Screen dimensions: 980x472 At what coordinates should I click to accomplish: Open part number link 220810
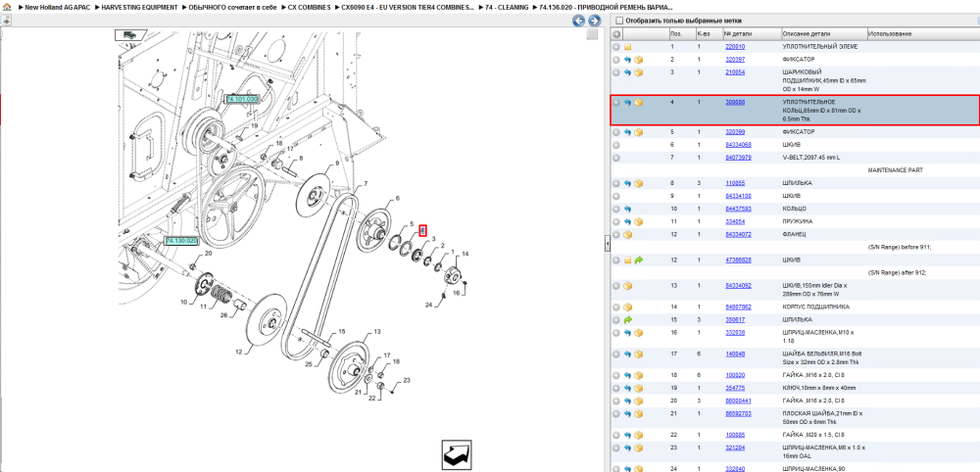pyautogui.click(x=734, y=47)
